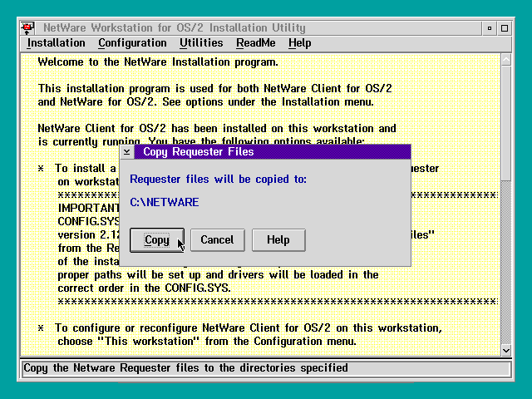The width and height of the screenshot is (532, 399).
Task: Minimize the Installation Utility window
Action: (x=490, y=28)
